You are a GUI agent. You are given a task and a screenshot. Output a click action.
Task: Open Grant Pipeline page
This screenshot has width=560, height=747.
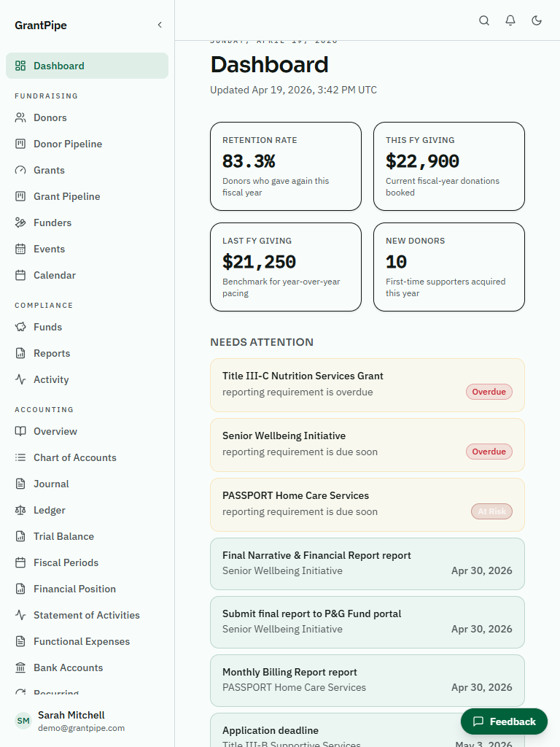pyautogui.click(x=87, y=196)
